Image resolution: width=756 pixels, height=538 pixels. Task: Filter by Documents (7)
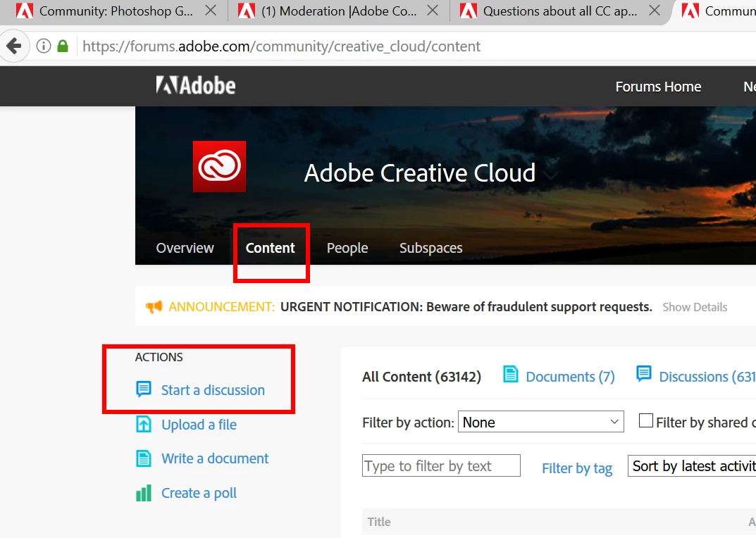pos(570,377)
